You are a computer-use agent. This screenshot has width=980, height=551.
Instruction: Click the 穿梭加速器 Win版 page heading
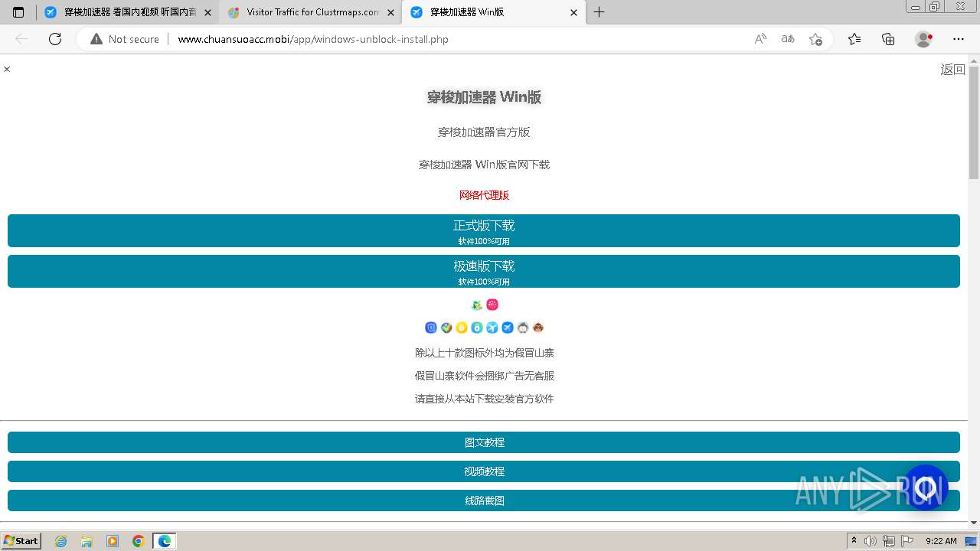tap(484, 97)
